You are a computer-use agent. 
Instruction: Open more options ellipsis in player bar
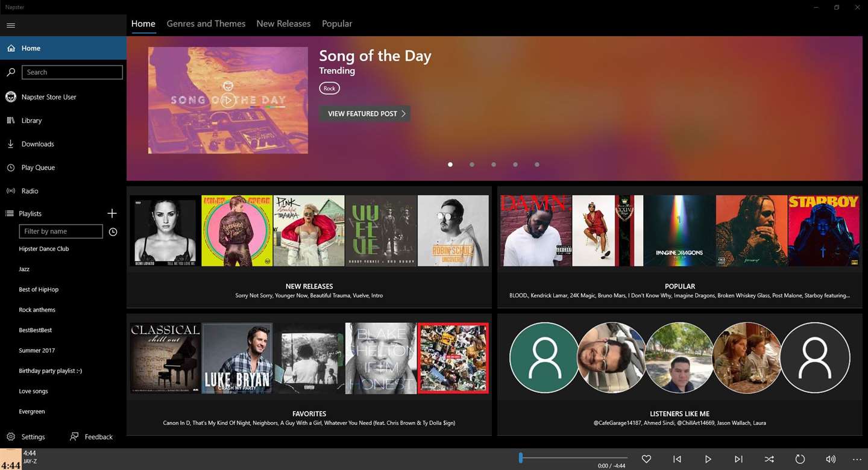click(858, 459)
